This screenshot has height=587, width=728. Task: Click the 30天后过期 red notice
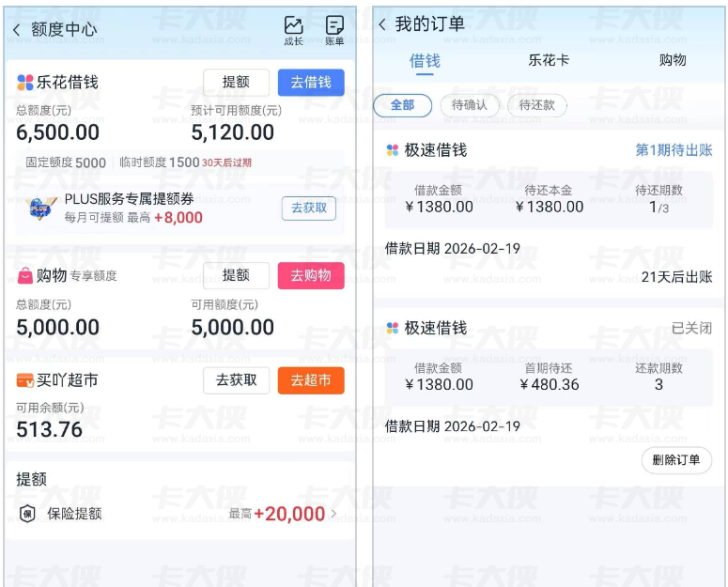(226, 162)
